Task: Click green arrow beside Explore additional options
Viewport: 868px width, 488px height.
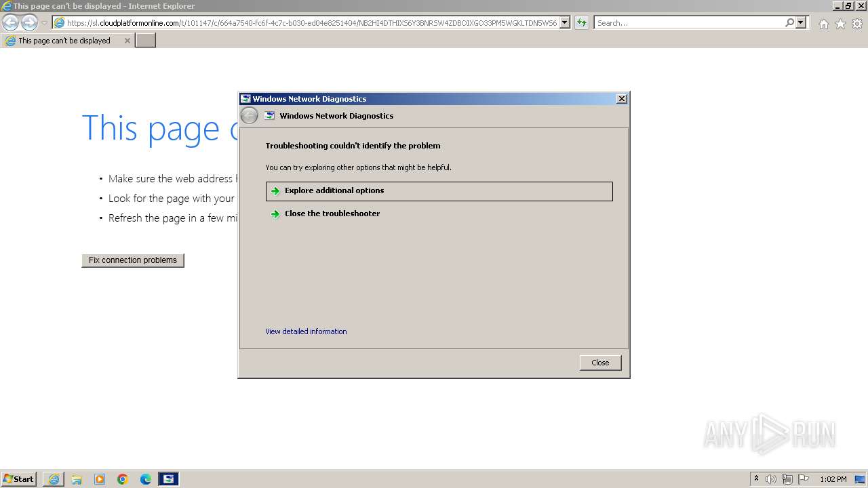Action: 275,191
